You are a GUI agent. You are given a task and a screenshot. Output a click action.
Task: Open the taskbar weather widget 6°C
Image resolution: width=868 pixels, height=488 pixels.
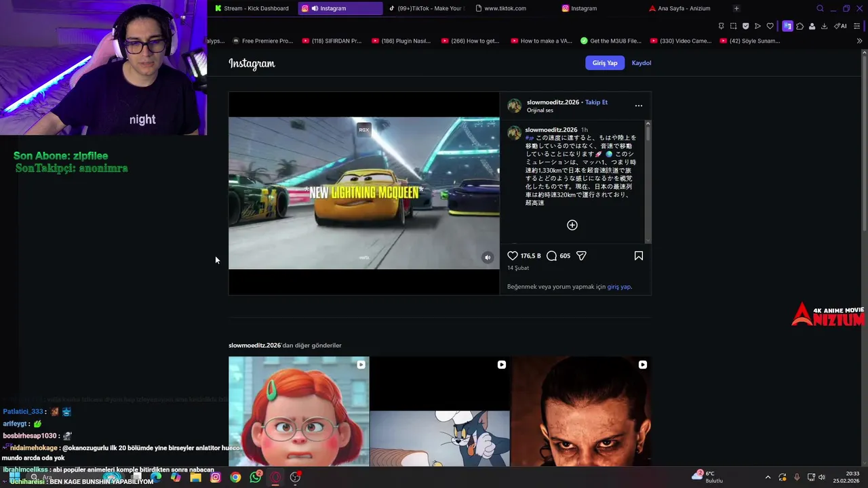click(x=707, y=476)
